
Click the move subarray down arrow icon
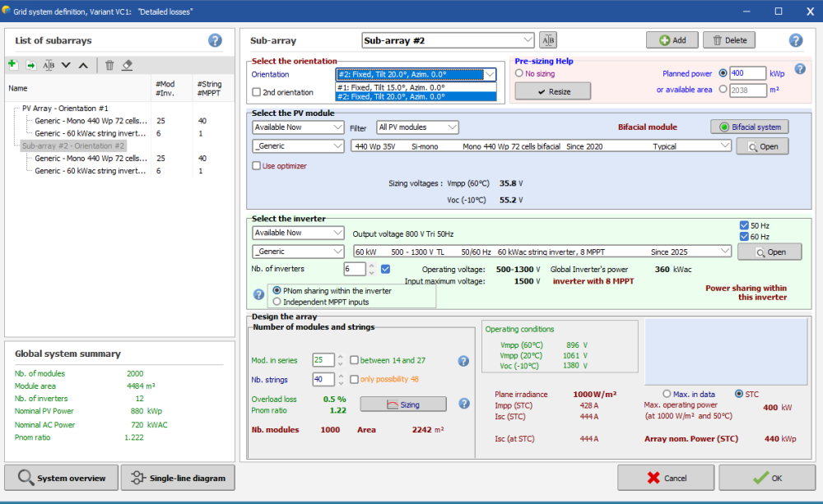[66, 65]
